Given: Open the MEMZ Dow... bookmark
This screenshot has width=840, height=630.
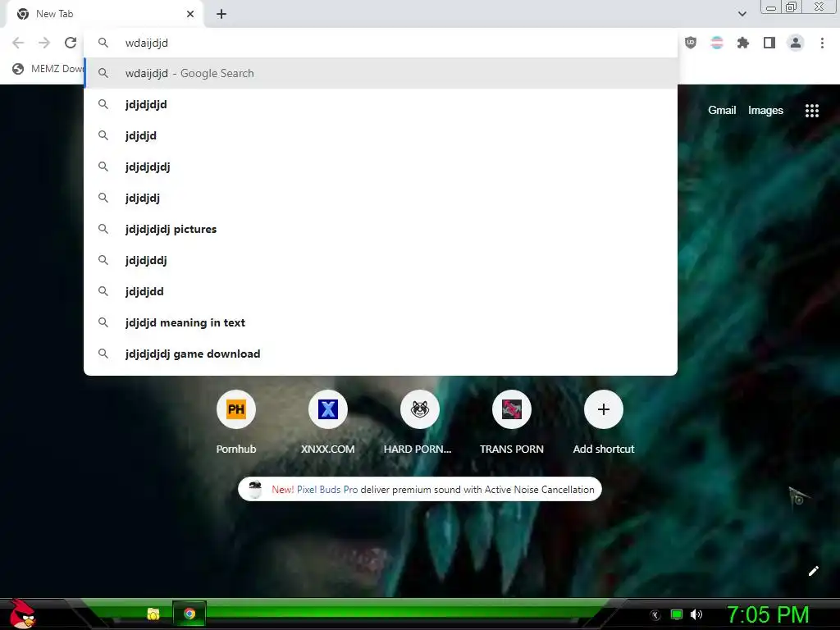Looking at the screenshot, I should click(47, 69).
